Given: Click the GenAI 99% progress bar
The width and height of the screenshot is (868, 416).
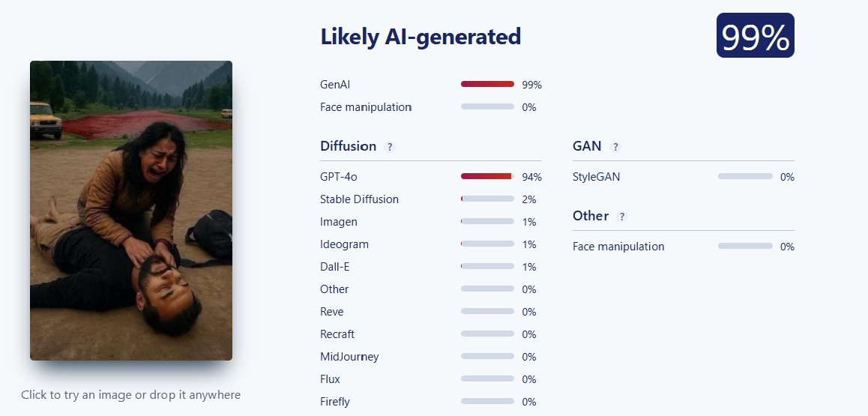Looking at the screenshot, I should point(487,84).
